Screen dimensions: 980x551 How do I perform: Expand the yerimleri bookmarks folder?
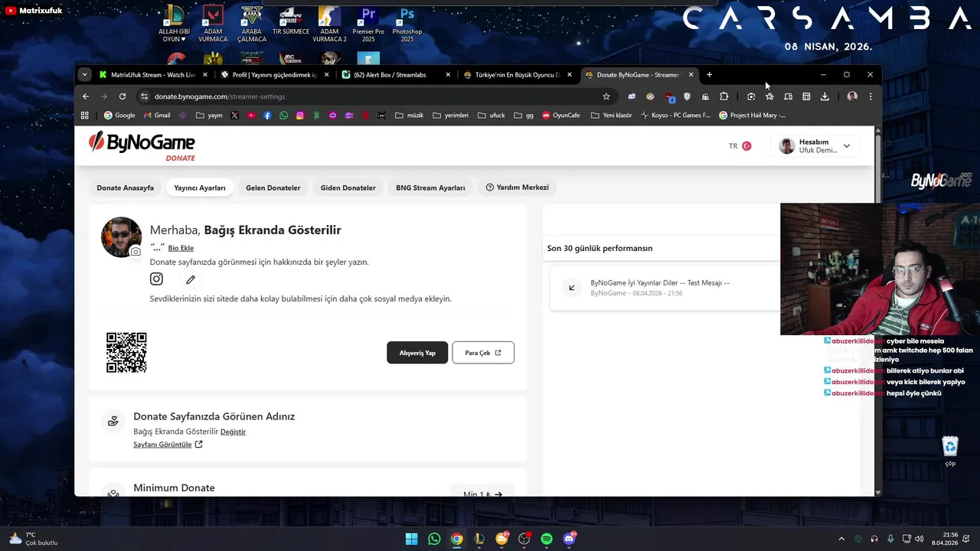(451, 116)
